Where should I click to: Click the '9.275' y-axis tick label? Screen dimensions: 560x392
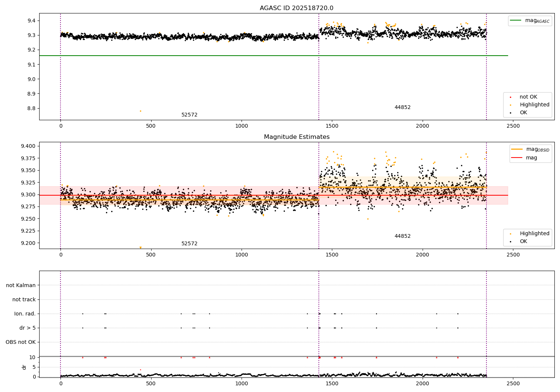coord(28,207)
